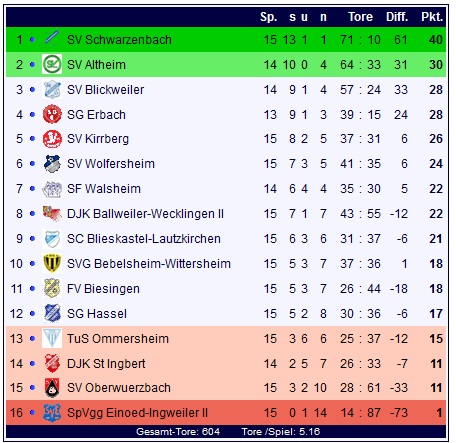Click the SpVgg Einoed-Ingweiler II blue logo
This screenshot has width=456, height=443.
pos(52,413)
